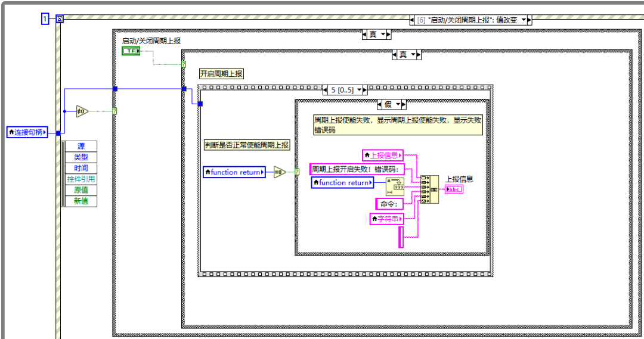Viewport: 644px width, 339px height.
Task: Select function return variable inside the 假 case
Action: pyautogui.click(x=342, y=183)
